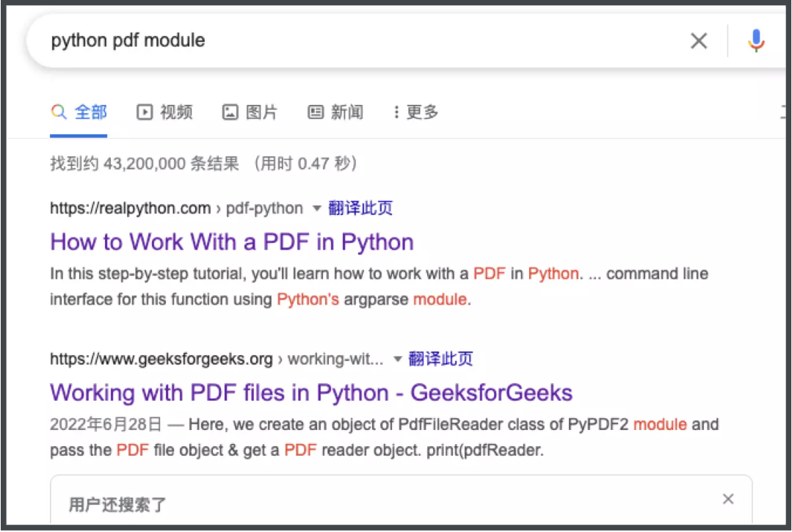Switch to the 视频 tab
Screen dimensions: 792x532
(176, 112)
